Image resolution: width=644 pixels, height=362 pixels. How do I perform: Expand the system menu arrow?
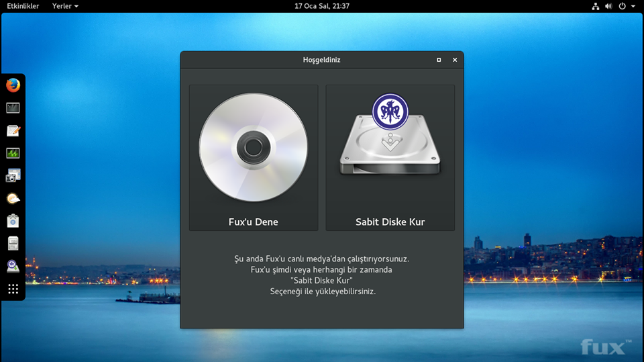click(633, 6)
